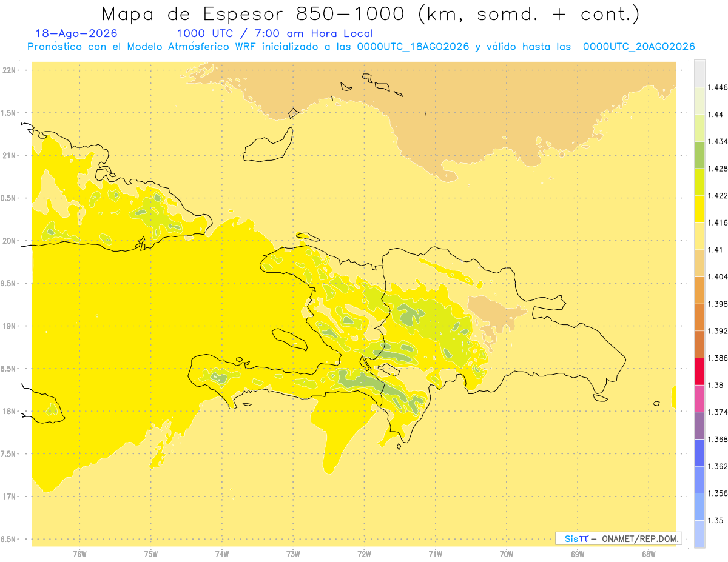Click the colorbar value '1.428'
The height and width of the screenshot is (562, 728).
point(717,169)
